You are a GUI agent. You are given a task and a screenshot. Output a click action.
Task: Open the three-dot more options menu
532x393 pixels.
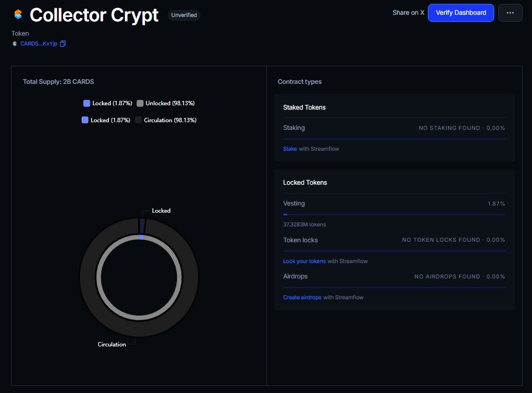[510, 13]
